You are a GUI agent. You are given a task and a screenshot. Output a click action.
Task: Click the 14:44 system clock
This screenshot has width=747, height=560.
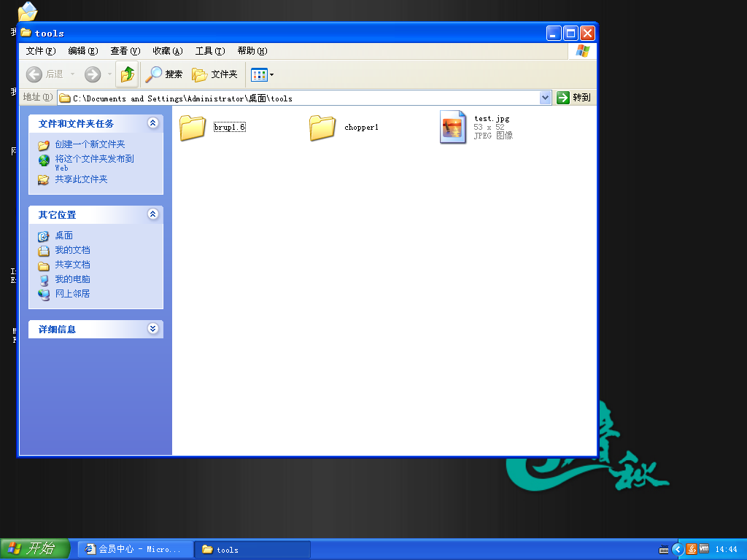point(727,550)
